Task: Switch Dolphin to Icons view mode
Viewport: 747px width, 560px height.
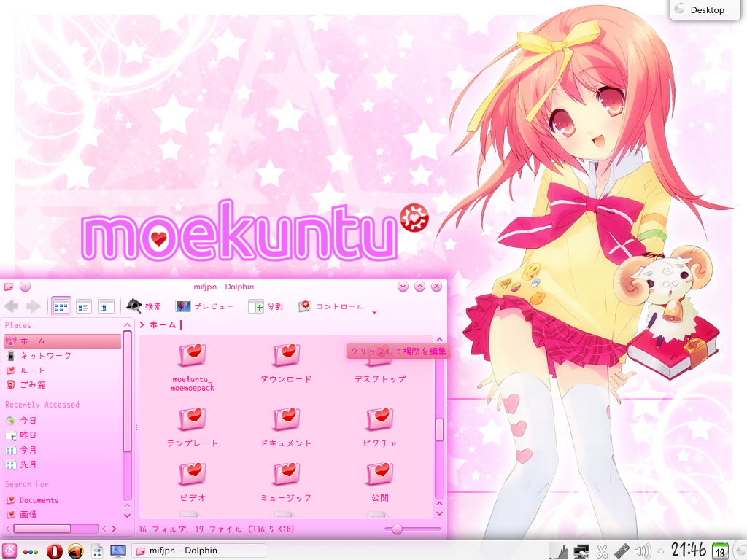Action: (x=61, y=306)
